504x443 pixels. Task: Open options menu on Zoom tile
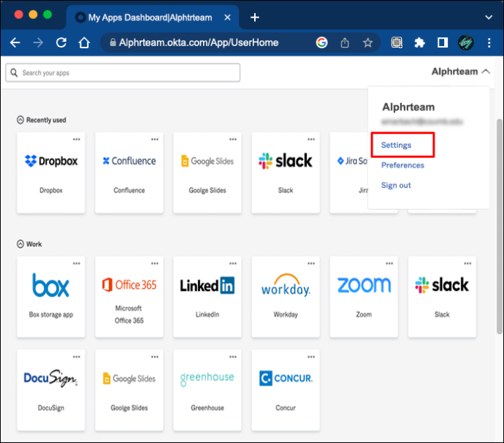(x=389, y=263)
